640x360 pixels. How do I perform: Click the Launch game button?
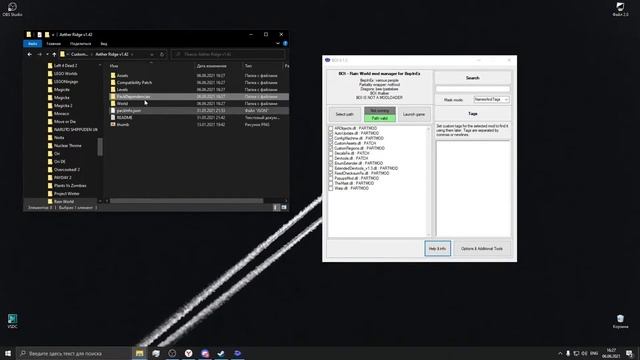tap(414, 114)
